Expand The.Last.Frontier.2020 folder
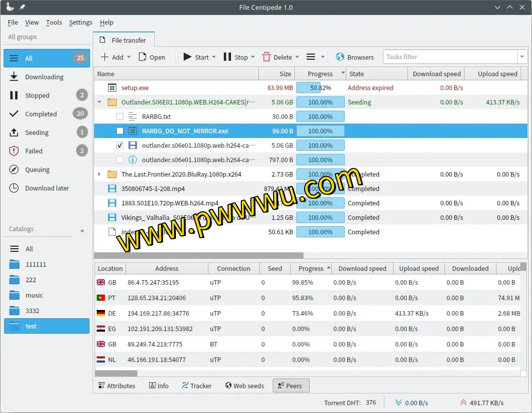 99,174
